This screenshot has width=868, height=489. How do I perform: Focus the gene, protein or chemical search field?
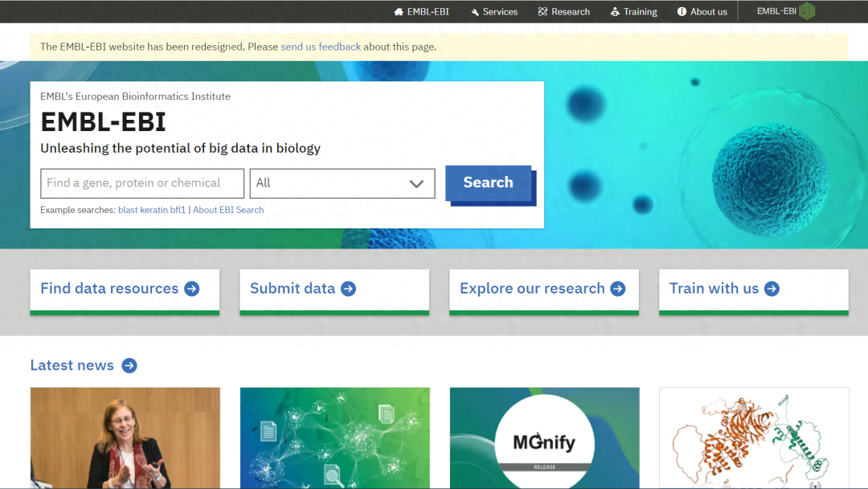pos(142,183)
